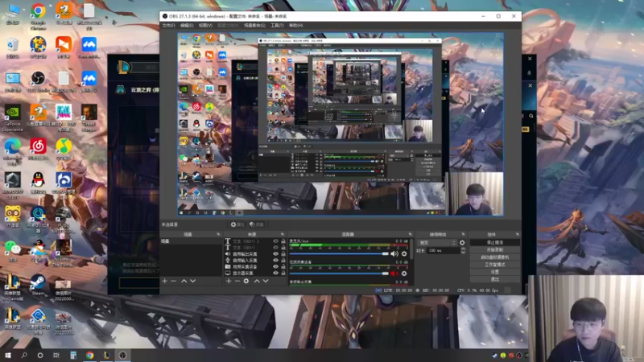Open 麦克风/Aux mixer settings gear
The height and width of the screenshot is (362, 644).
point(404,253)
